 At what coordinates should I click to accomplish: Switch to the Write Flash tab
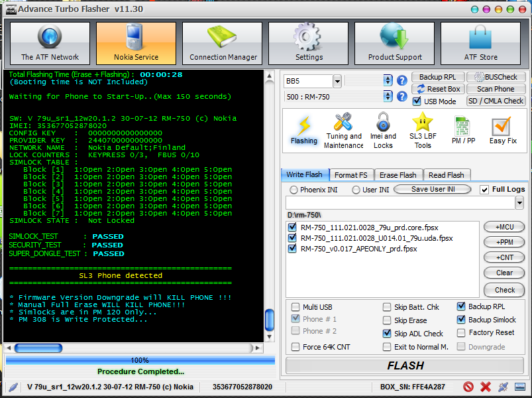pyautogui.click(x=304, y=174)
